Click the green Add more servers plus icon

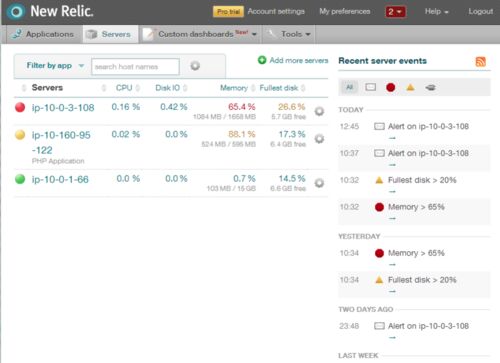tap(262, 60)
